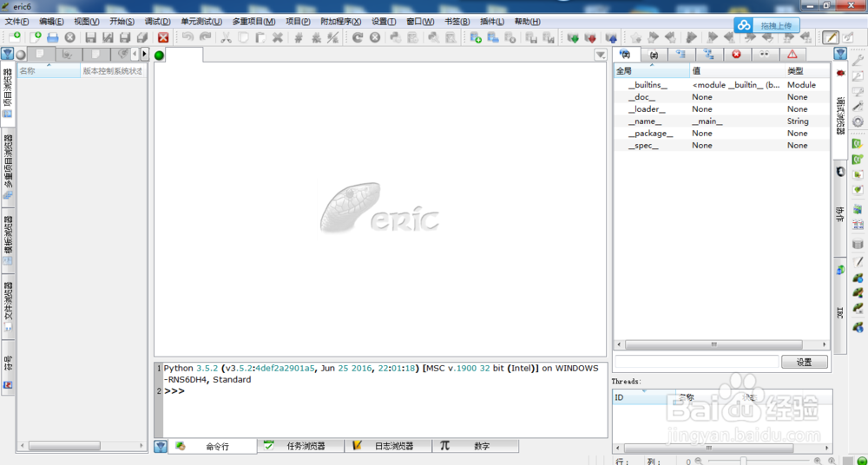
Task: Switch to the 数字 bottom tab
Action: tap(476, 446)
